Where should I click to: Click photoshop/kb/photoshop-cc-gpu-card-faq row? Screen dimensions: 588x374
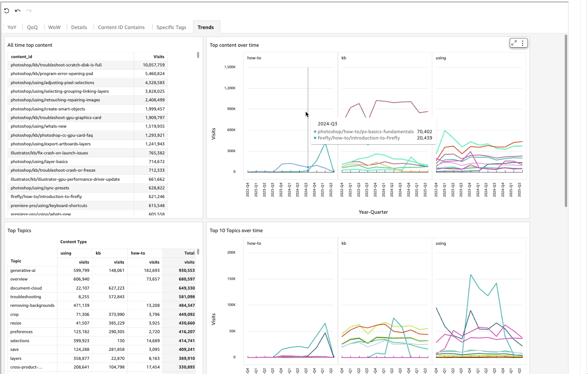coord(88,135)
